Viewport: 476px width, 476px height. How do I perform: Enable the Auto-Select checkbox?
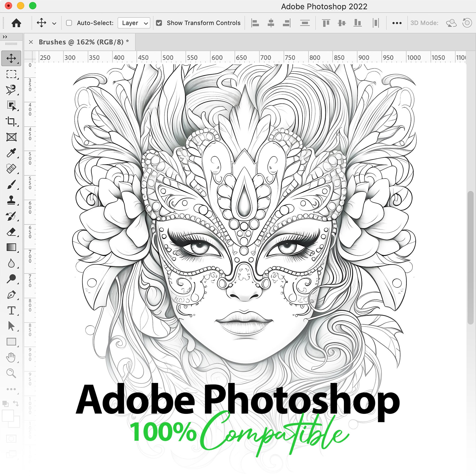coord(69,23)
